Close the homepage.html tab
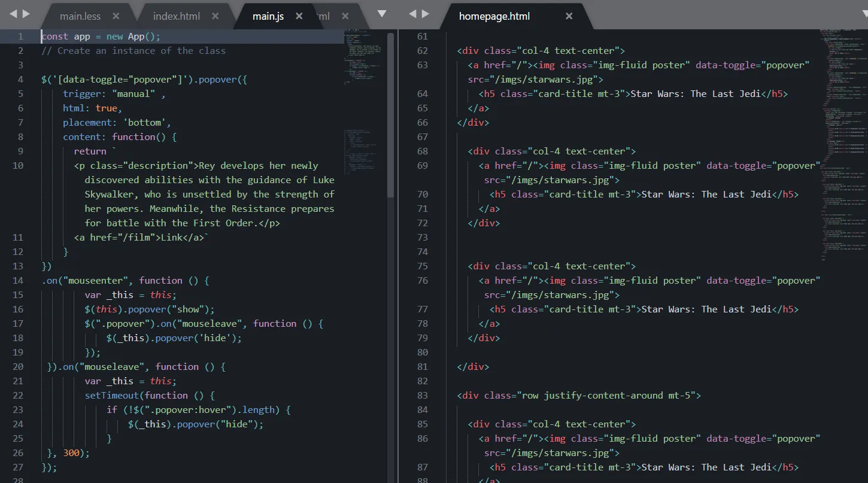868x483 pixels. tap(569, 16)
